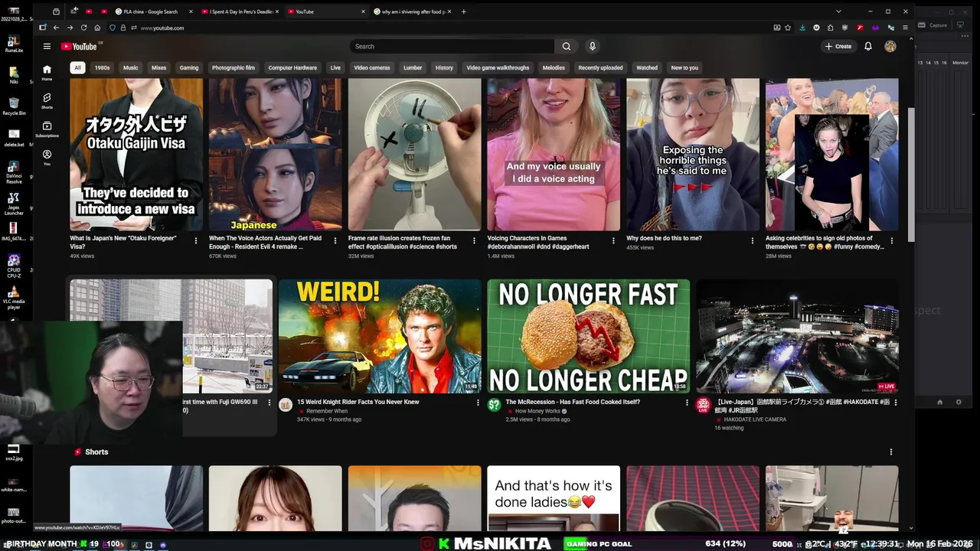The height and width of the screenshot is (551, 980).
Task: Select the Computer Hardware chip
Action: pyautogui.click(x=292, y=67)
